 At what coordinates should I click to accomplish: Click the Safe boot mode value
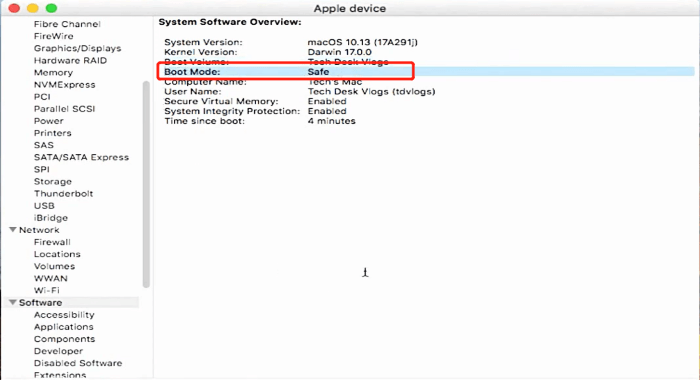[318, 71]
